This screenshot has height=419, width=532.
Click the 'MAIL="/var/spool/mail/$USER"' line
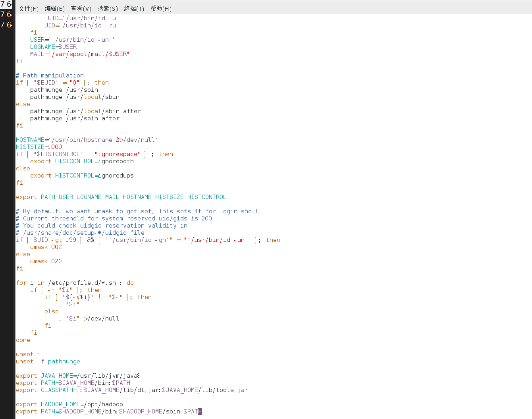[x=80, y=54]
